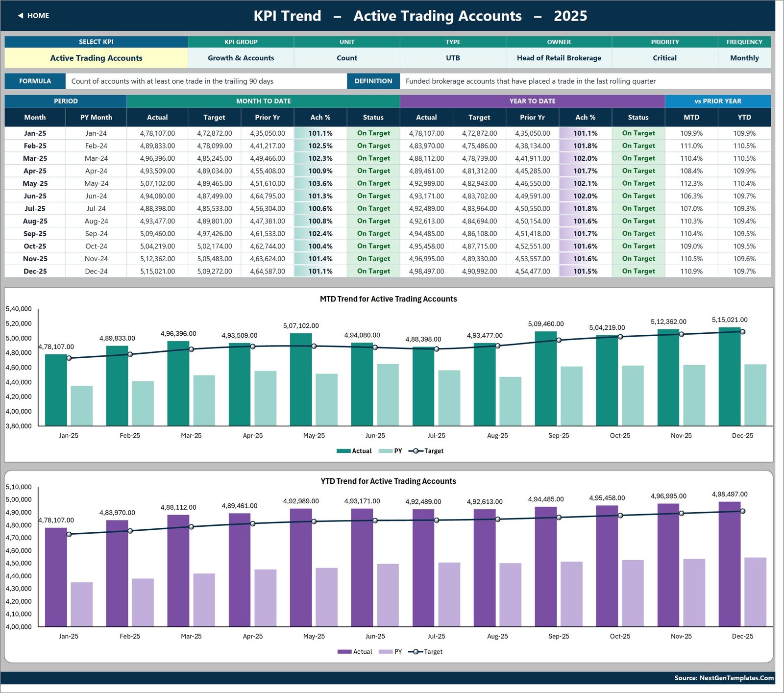
Task: Click the Monthly frequency cell
Action: click(744, 58)
